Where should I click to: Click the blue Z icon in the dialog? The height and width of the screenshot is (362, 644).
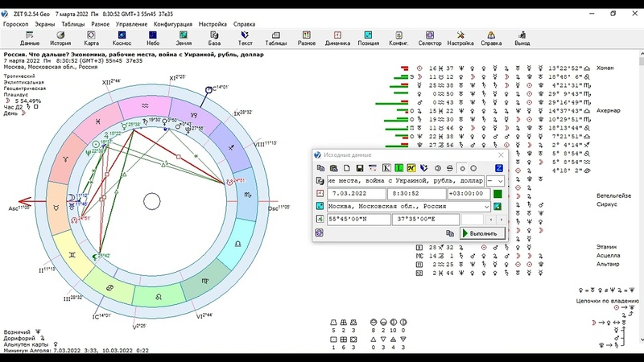[x=499, y=167]
